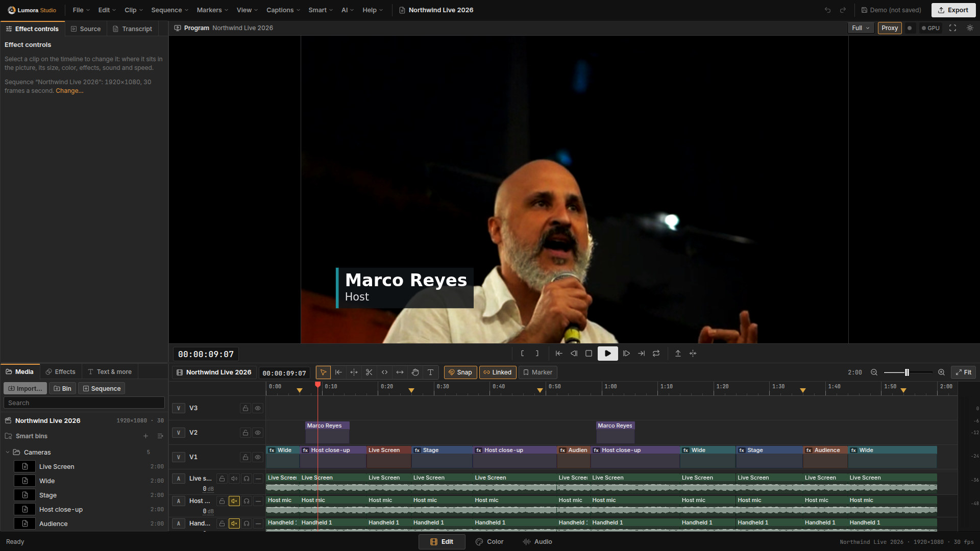The width and height of the screenshot is (980, 551).
Task: Toggle Proxy playback mode
Action: (890, 28)
